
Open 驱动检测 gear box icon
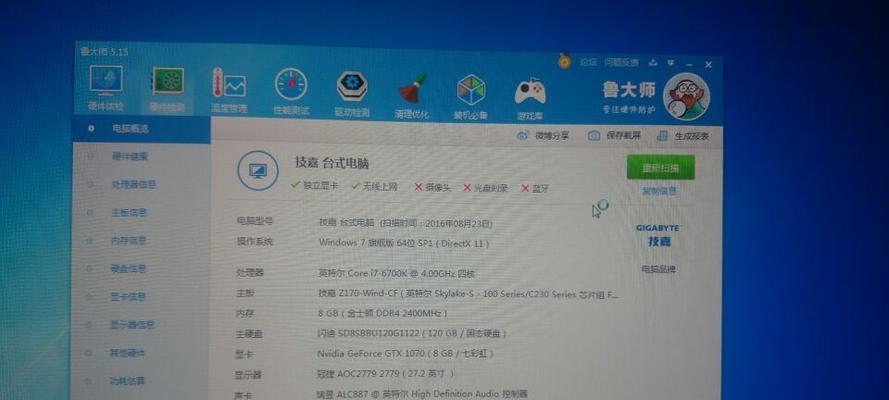click(x=352, y=87)
